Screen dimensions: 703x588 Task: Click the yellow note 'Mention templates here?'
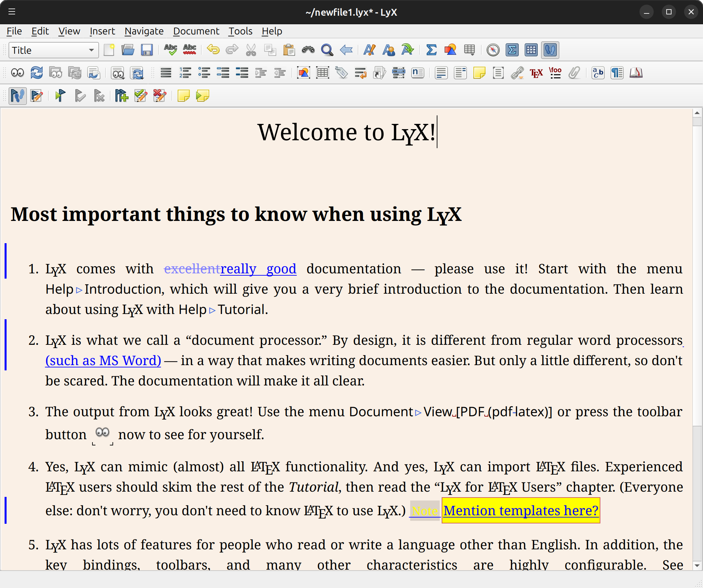pyautogui.click(x=521, y=511)
